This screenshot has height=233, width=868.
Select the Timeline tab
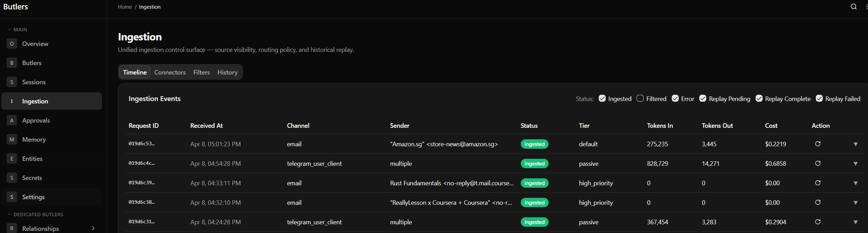pyautogui.click(x=135, y=72)
